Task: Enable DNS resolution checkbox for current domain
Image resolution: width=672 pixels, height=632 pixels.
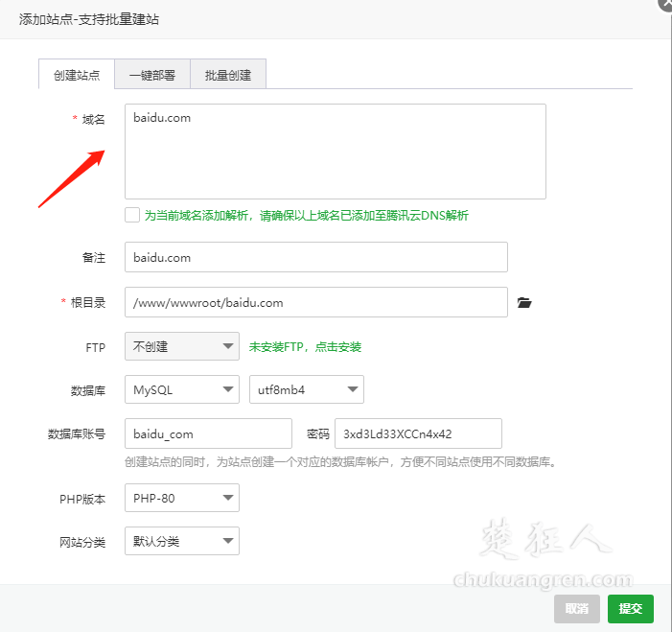Action: (132, 215)
